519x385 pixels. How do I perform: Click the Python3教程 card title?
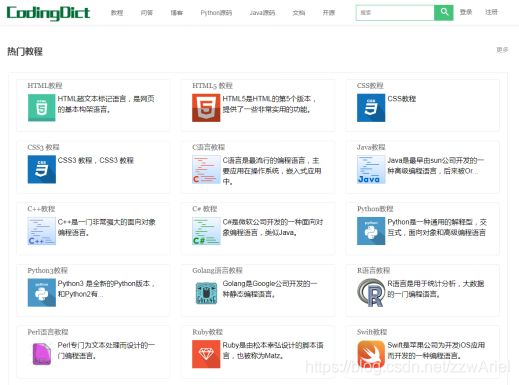tap(47, 270)
